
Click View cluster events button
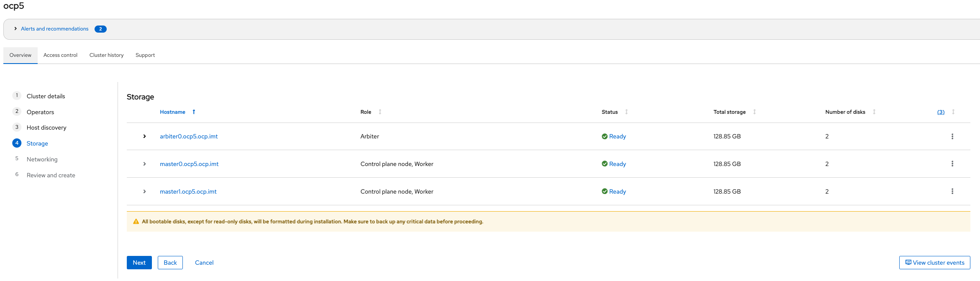pos(934,263)
